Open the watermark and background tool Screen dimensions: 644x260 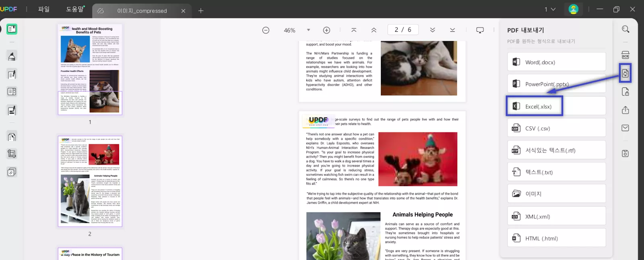pos(12,172)
